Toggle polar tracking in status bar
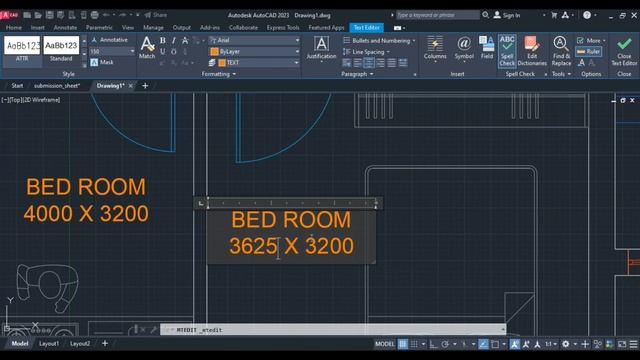This screenshot has height=360, width=640. (445, 344)
